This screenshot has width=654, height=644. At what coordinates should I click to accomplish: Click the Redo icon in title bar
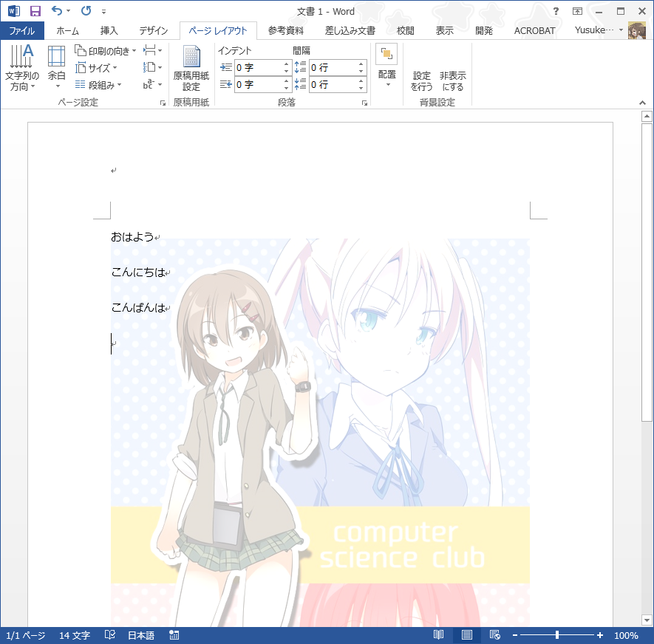(x=86, y=11)
